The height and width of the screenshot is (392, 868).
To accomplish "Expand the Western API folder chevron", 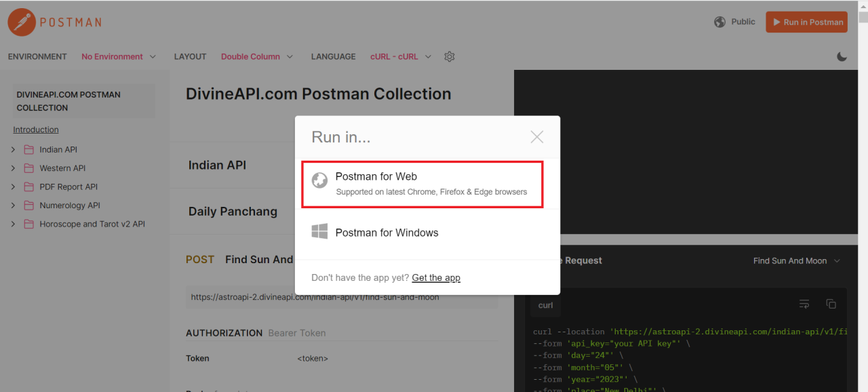I will tap(13, 168).
